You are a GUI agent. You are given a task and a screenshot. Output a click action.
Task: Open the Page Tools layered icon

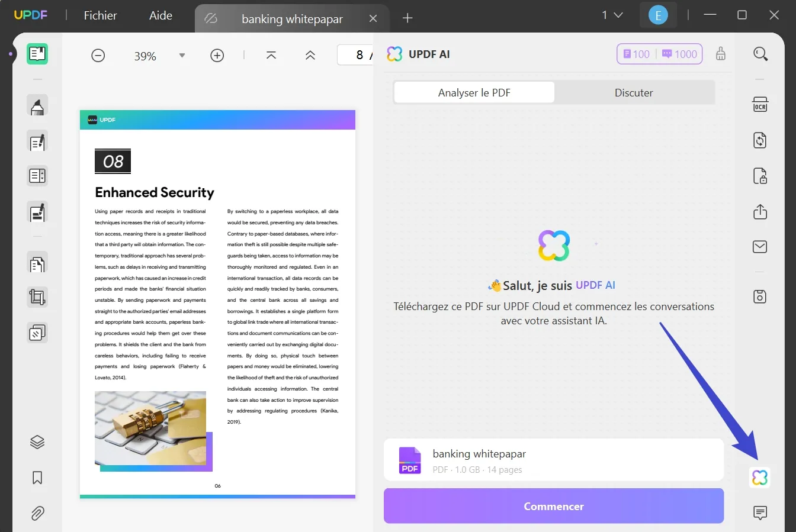tap(37, 333)
